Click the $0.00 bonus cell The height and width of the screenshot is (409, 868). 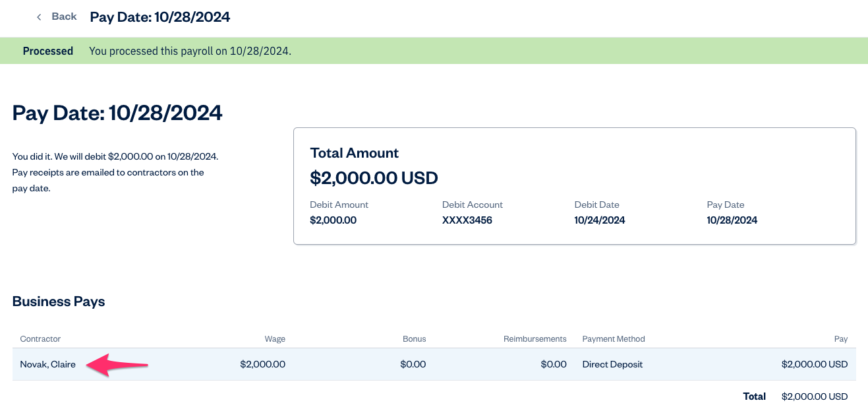coord(413,364)
